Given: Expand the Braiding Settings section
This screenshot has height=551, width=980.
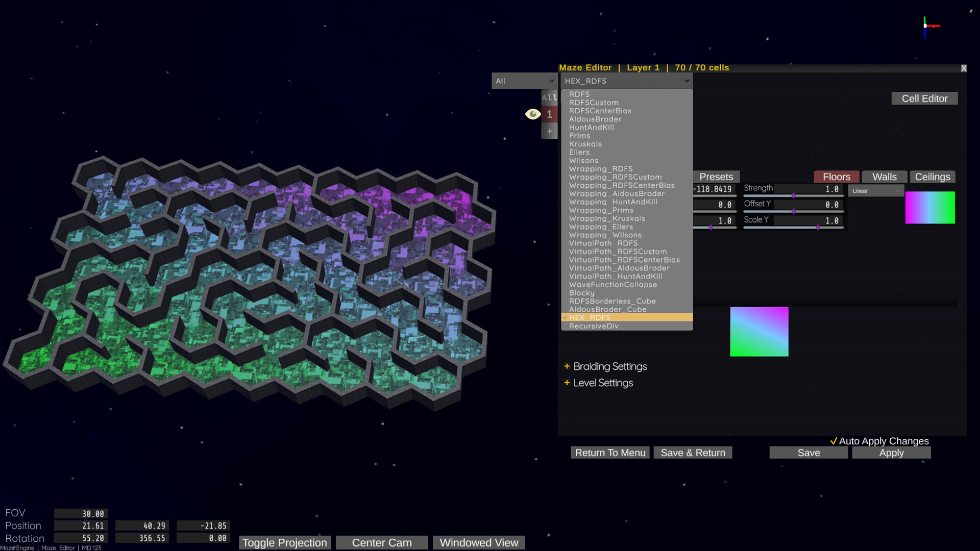Looking at the screenshot, I should coord(610,366).
